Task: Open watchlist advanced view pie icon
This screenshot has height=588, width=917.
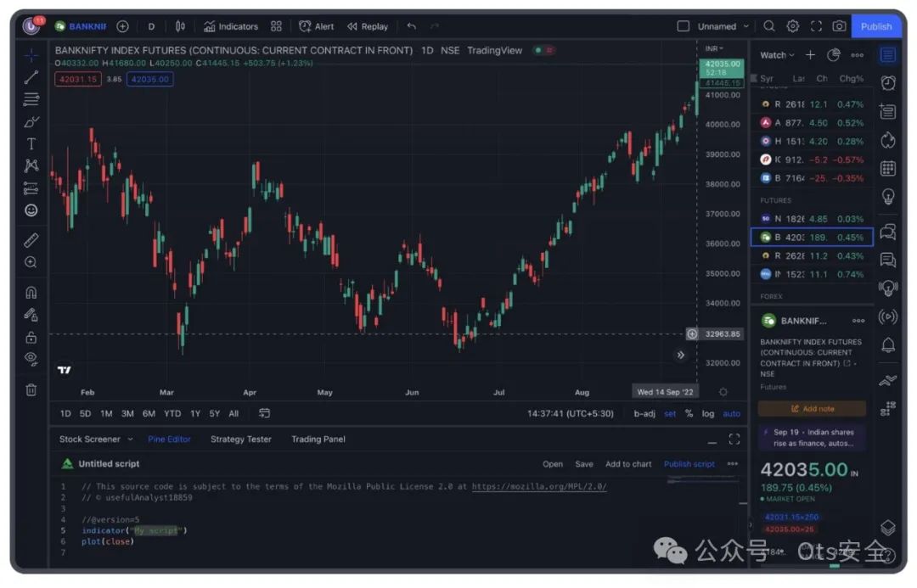Action: 834,55
